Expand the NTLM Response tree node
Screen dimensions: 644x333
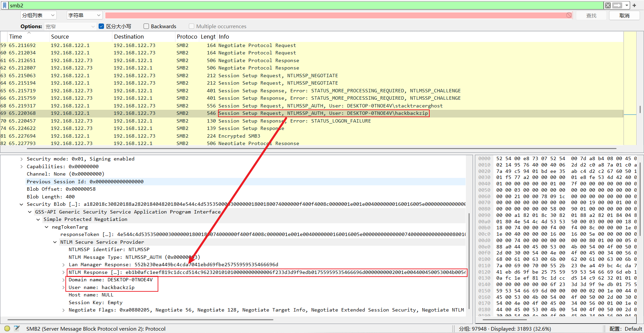coord(63,272)
